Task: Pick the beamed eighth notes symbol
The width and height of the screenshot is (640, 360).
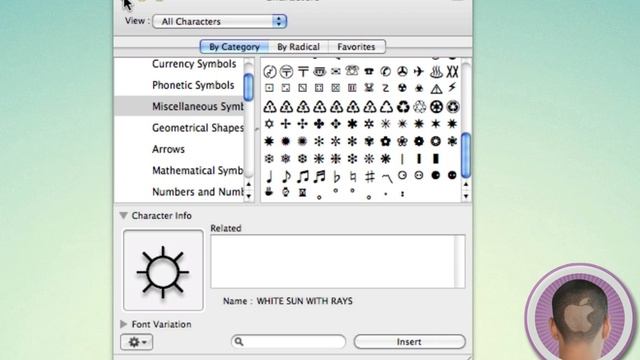Action: [x=302, y=177]
